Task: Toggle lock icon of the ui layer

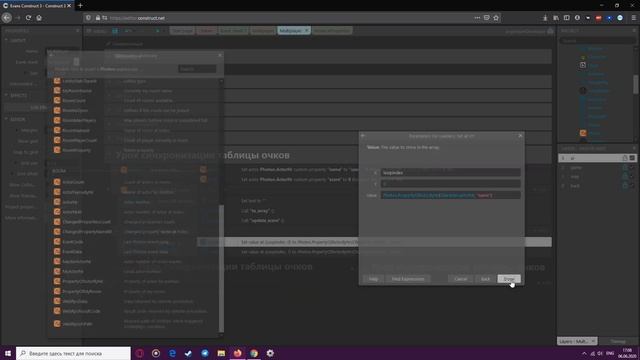Action: click(625, 158)
